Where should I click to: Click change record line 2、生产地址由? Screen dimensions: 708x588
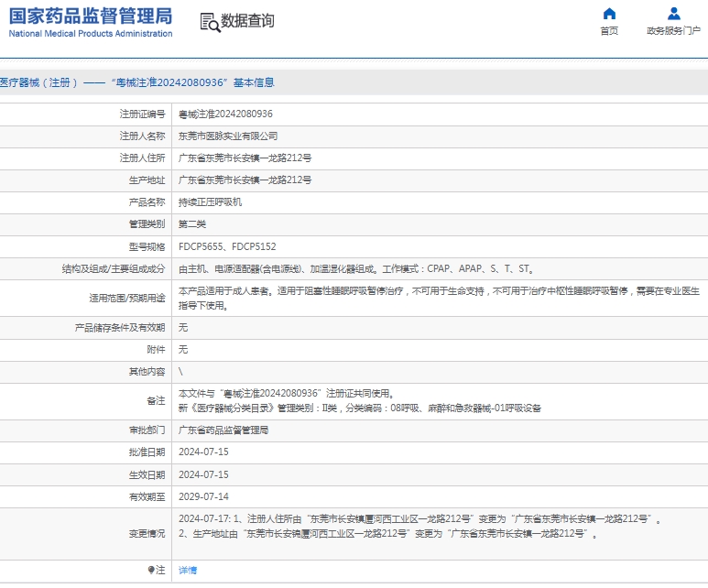tap(387, 534)
